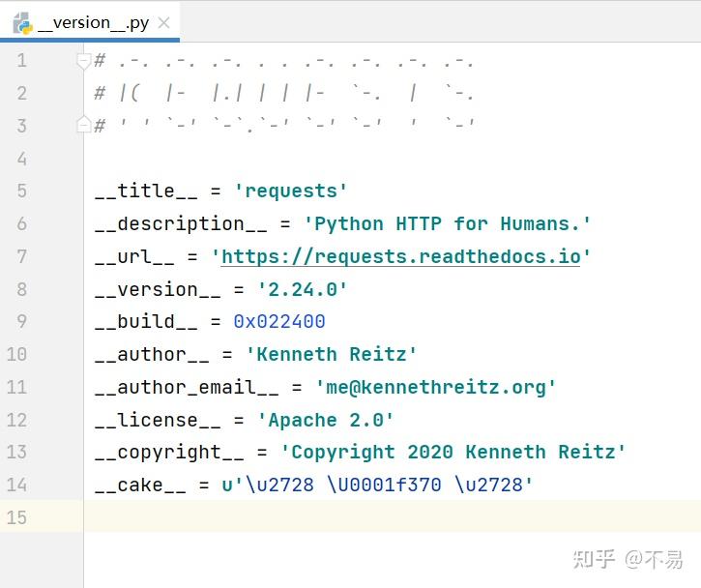This screenshot has width=701, height=588.
Task: Click line number 12 in the gutter
Action: 16,420
